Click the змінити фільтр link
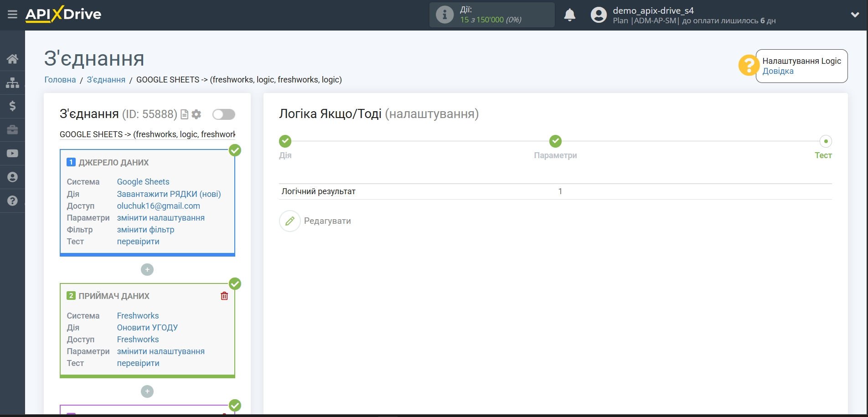 pos(145,230)
